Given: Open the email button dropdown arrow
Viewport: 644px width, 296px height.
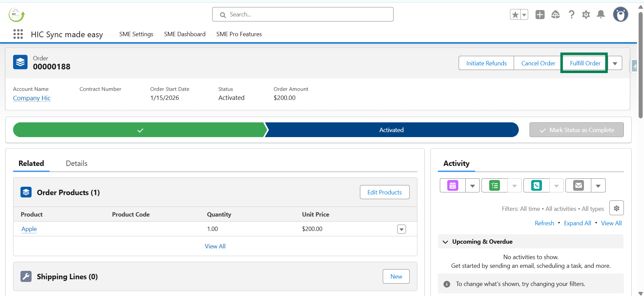Looking at the screenshot, I should pyautogui.click(x=598, y=185).
